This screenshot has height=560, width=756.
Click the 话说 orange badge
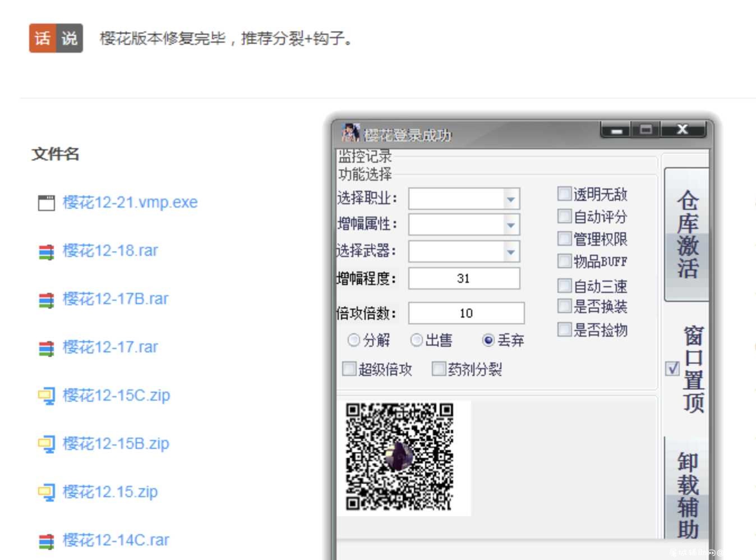click(56, 38)
